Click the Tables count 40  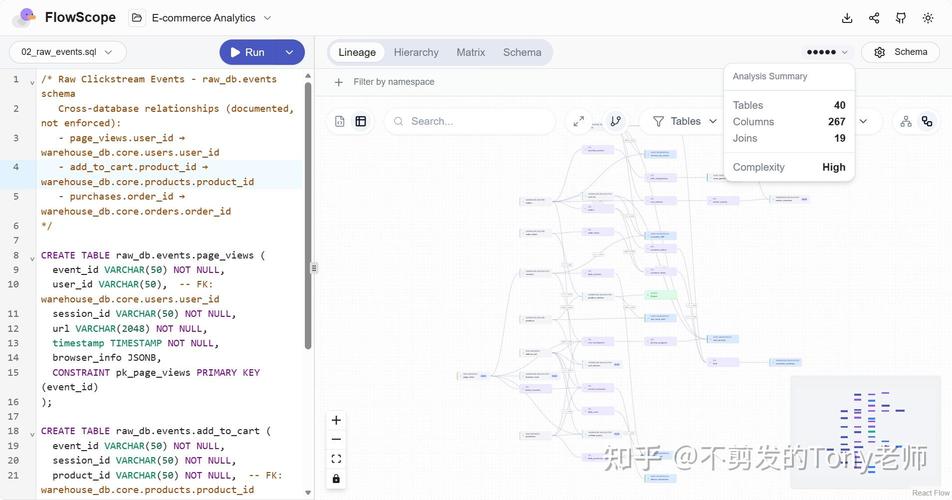840,105
